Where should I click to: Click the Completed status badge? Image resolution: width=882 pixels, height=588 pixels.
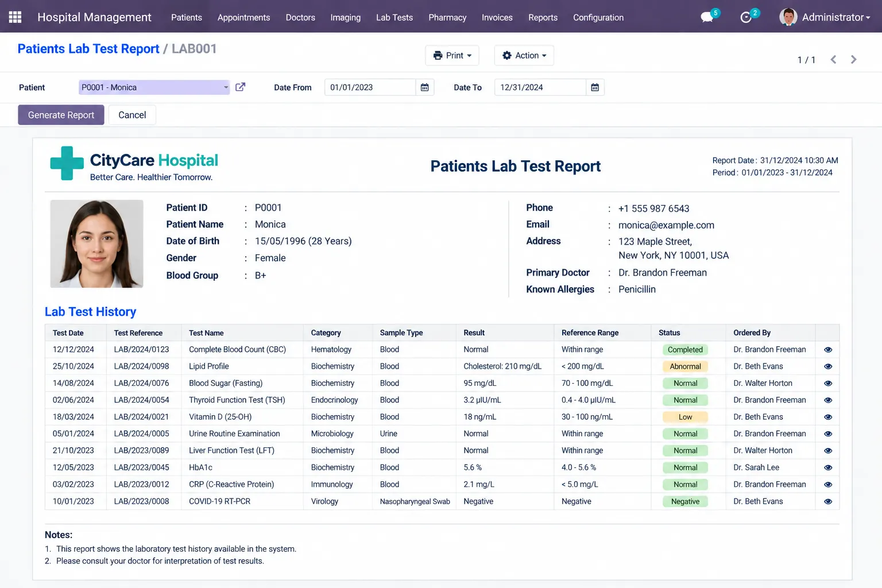(x=685, y=350)
